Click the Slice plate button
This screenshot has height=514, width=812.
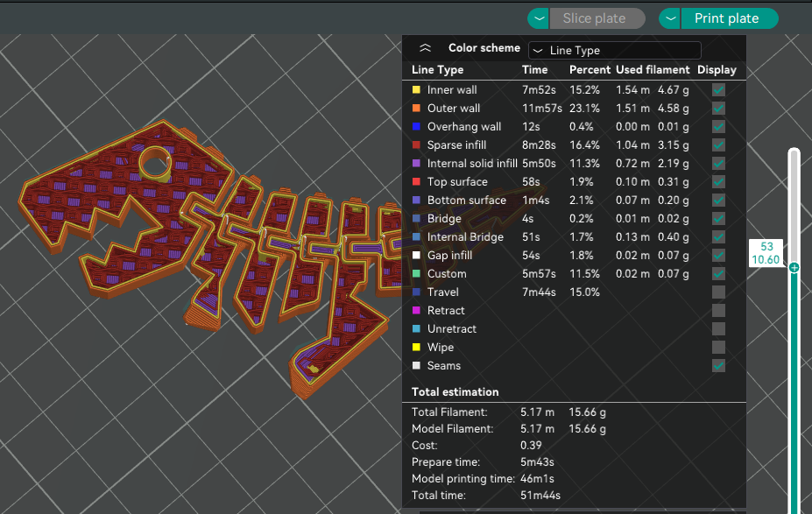pos(594,18)
